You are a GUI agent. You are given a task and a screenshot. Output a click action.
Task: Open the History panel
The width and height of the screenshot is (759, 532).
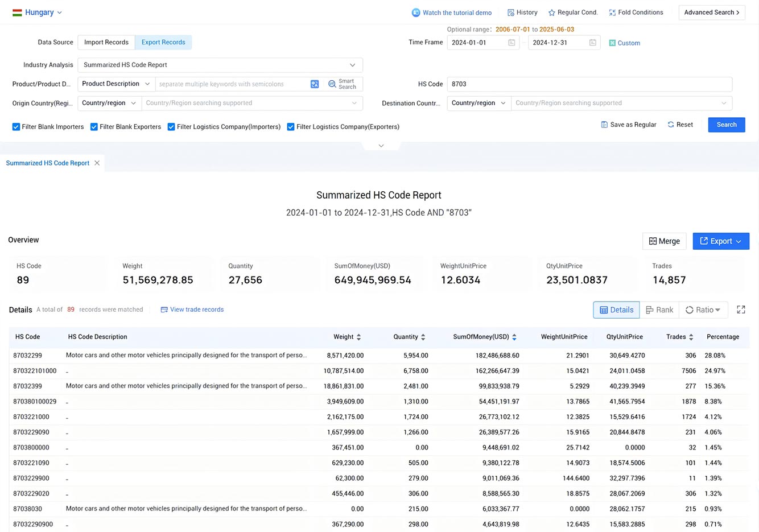coord(522,12)
